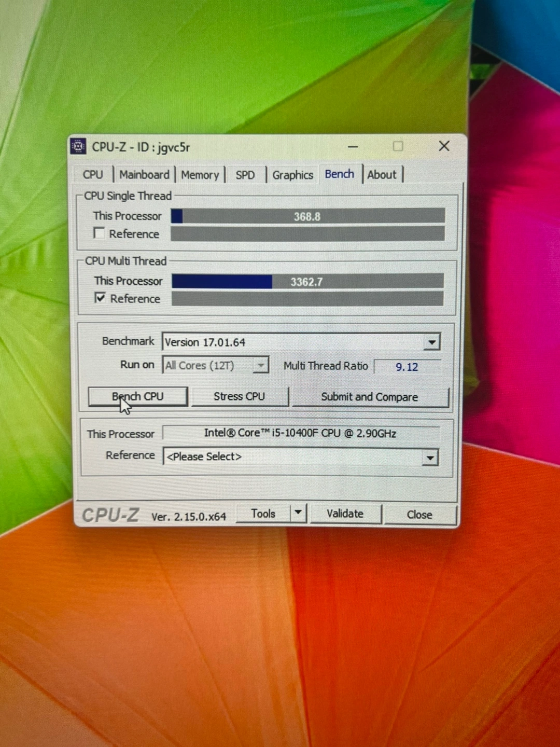Switch to the About tab
Image resolution: width=560 pixels, height=747 pixels.
(x=382, y=175)
